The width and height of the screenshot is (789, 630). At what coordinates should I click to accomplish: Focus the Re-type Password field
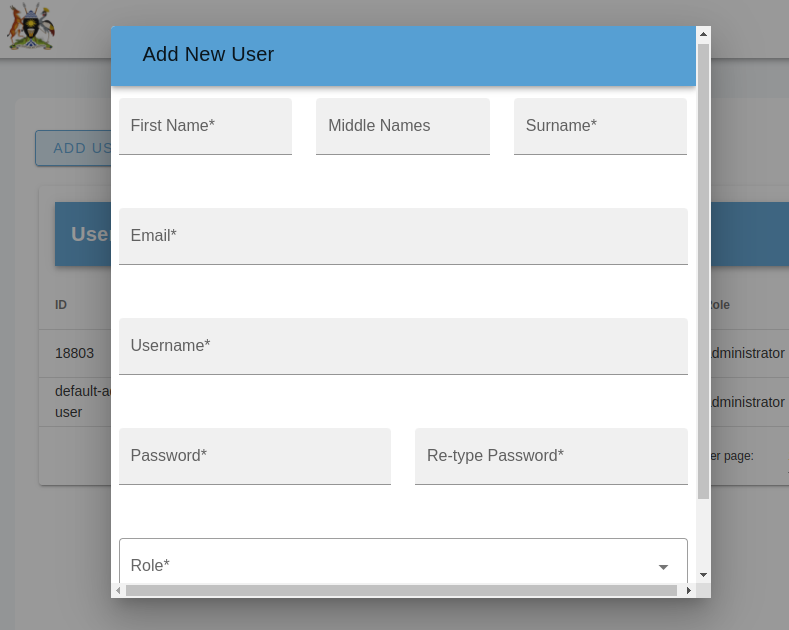551,456
